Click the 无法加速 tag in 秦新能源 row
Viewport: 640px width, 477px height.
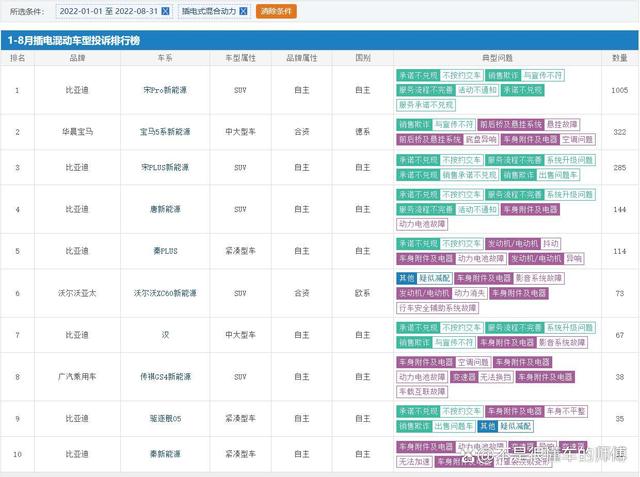click(414, 461)
